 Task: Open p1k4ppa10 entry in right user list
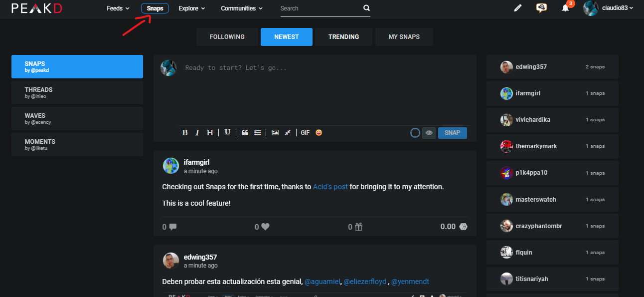click(552, 173)
